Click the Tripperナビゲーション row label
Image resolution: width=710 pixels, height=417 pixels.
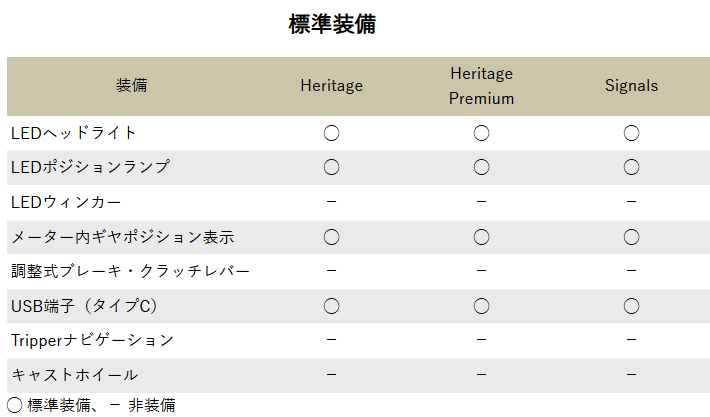point(92,340)
